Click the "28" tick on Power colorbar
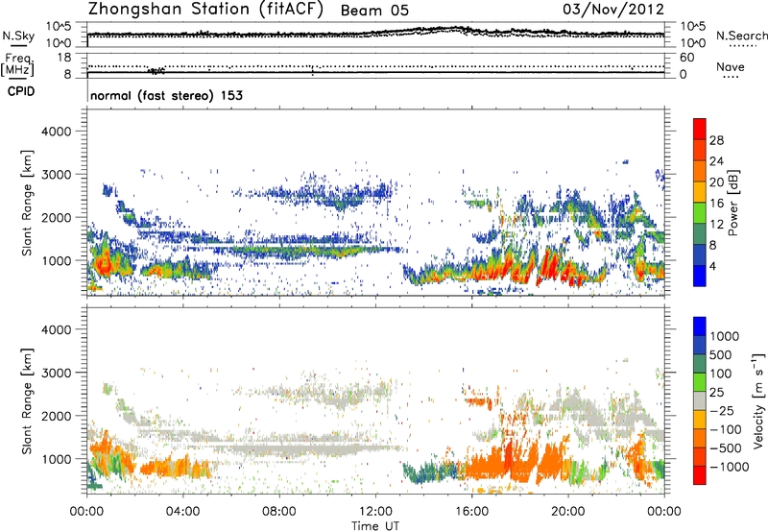The image size is (768, 532). (x=716, y=140)
